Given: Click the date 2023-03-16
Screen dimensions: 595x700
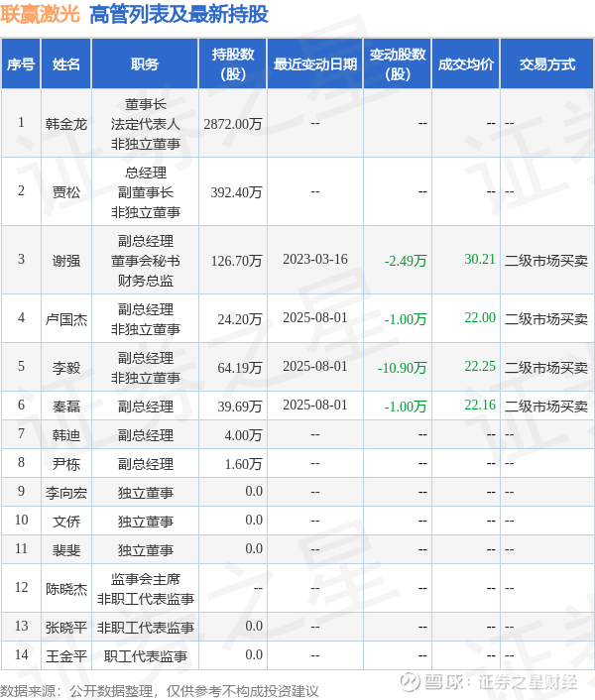Looking at the screenshot, I should tap(315, 259).
